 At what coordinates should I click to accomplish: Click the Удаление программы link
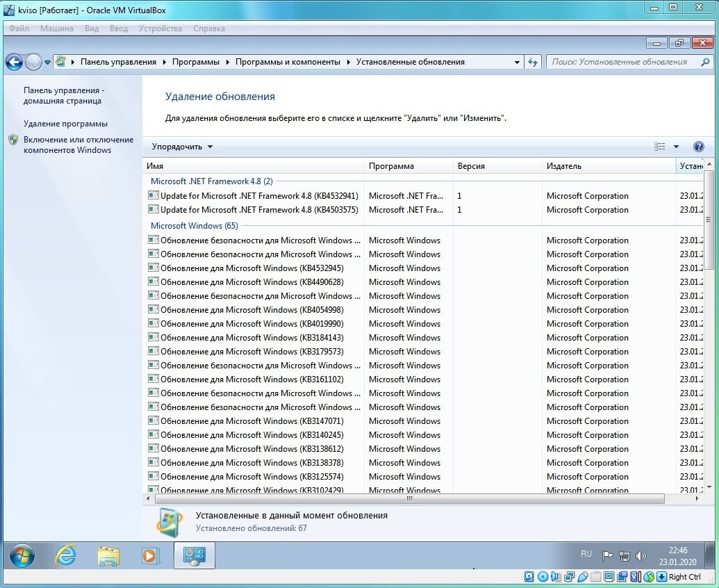click(x=65, y=124)
